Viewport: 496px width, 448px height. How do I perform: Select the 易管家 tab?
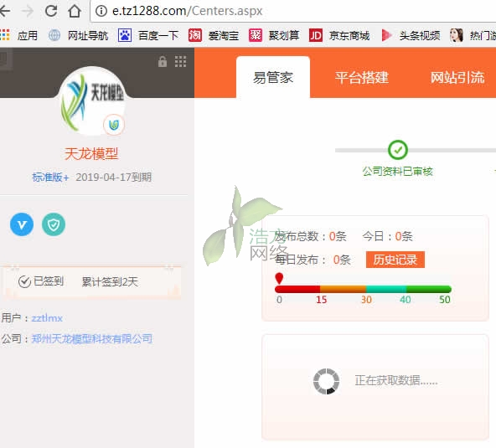point(273,78)
